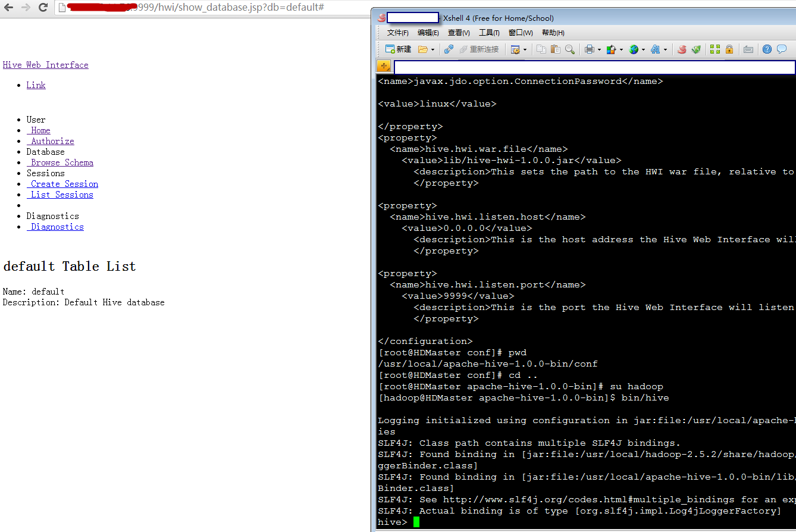This screenshot has height=532, width=796.
Task: Click the chat bubble icon in Xshell
Action: pos(782,49)
